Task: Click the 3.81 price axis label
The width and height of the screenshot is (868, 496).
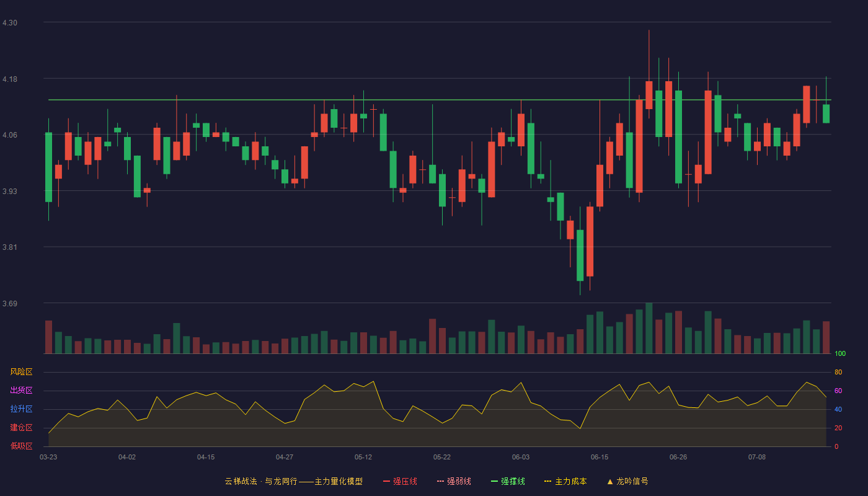Action: pyautogui.click(x=10, y=247)
